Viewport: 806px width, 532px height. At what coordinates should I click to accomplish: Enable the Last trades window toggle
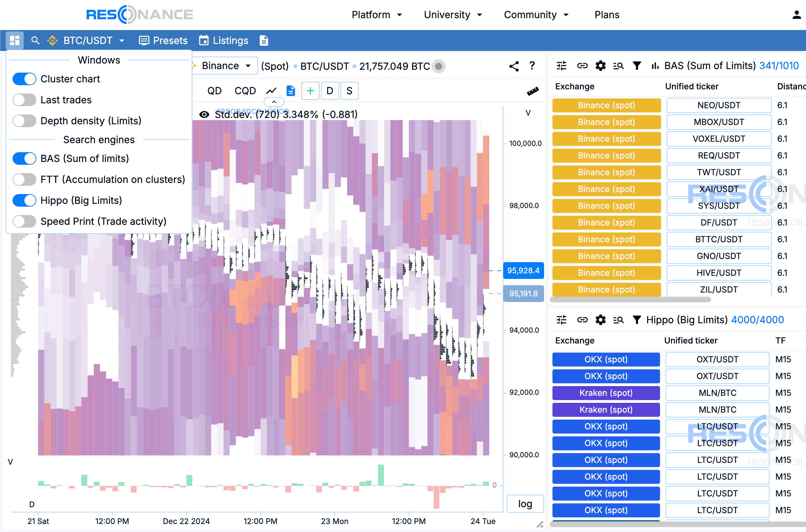click(24, 100)
